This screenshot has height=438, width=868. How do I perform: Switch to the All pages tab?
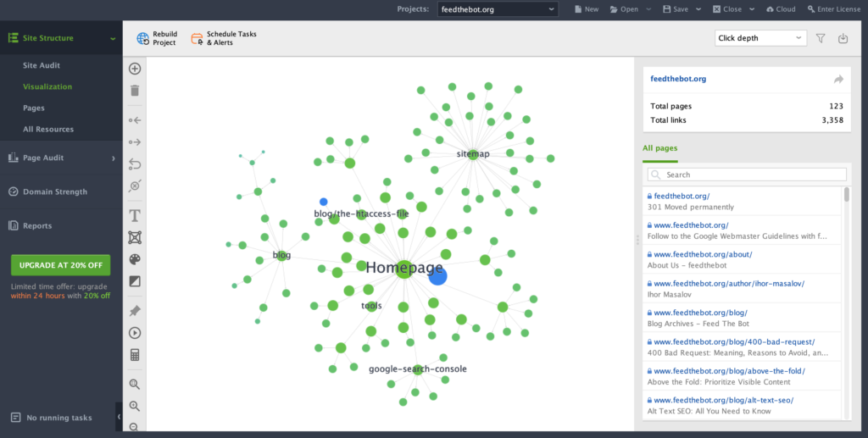[x=659, y=148]
